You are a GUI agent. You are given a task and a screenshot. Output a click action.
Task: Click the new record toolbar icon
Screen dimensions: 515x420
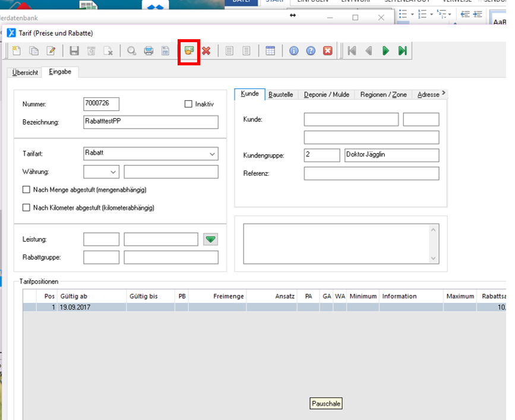coord(17,51)
